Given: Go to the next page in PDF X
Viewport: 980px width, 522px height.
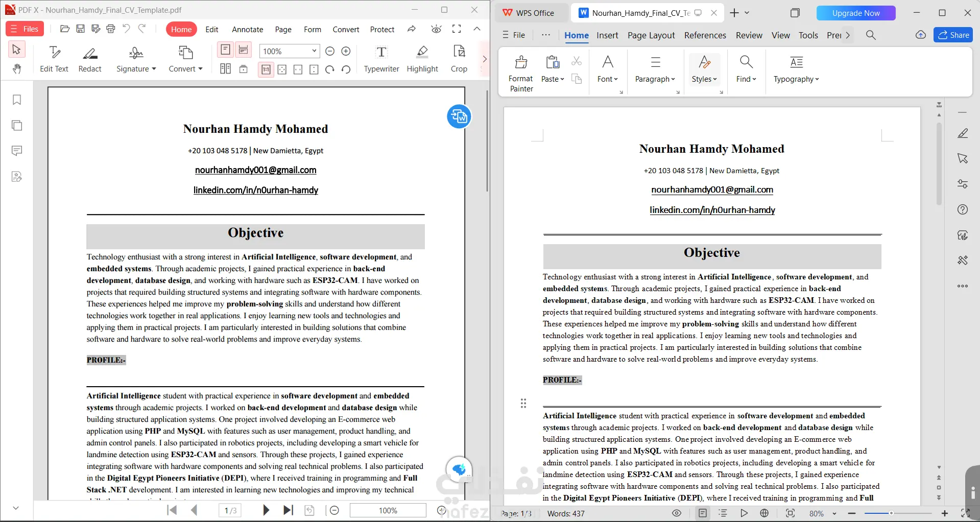Looking at the screenshot, I should pyautogui.click(x=266, y=510).
